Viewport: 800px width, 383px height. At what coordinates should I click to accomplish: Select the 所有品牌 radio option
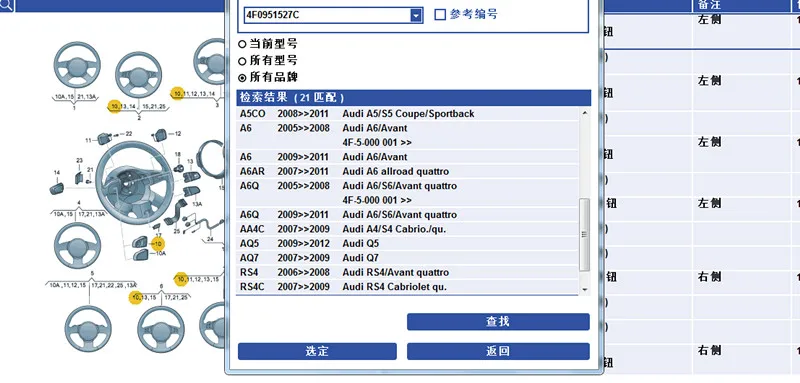[242, 78]
